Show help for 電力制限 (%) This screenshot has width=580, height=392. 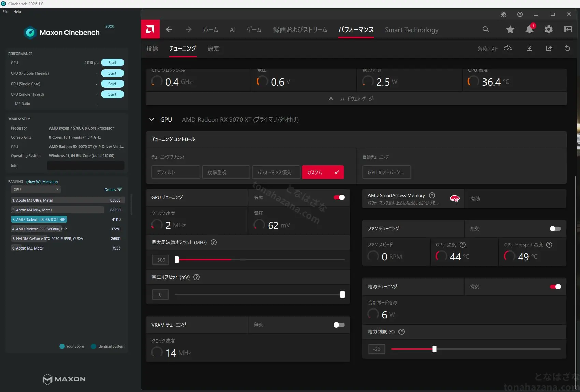(x=402, y=332)
